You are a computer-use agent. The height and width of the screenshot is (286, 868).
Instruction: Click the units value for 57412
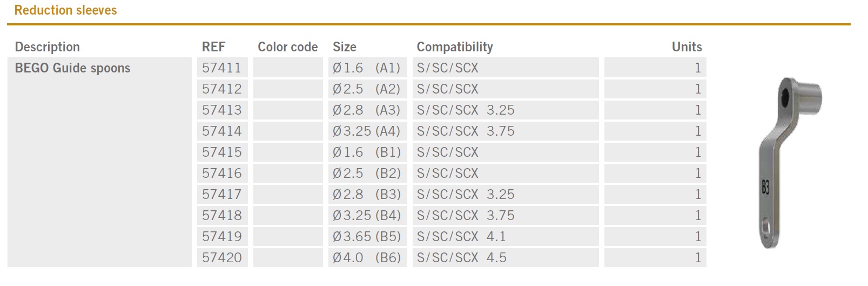(x=697, y=89)
